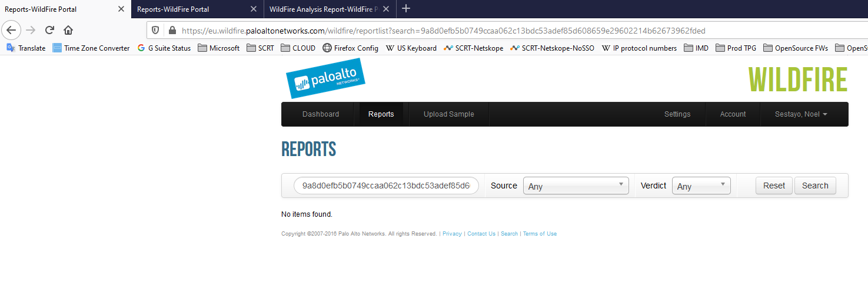
Task: Open the IMD bookmarks folder
Action: (697, 48)
